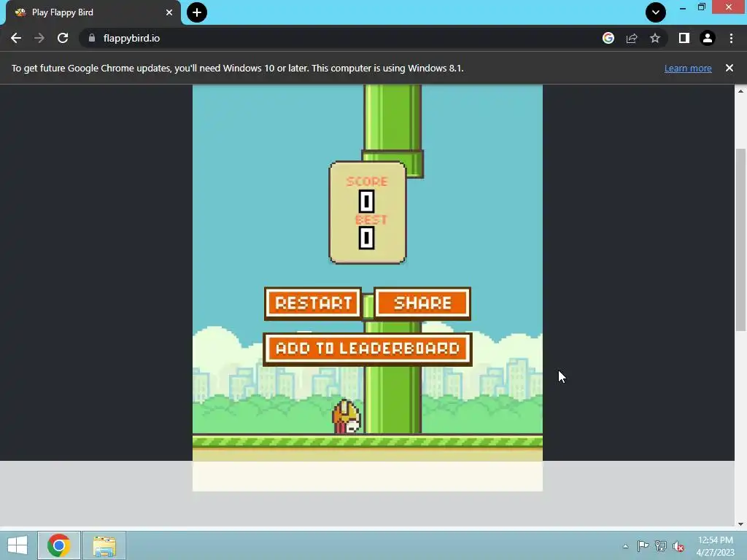Open Chrome's three-dot menu
Image resolution: width=747 pixels, height=560 pixels.
[731, 38]
